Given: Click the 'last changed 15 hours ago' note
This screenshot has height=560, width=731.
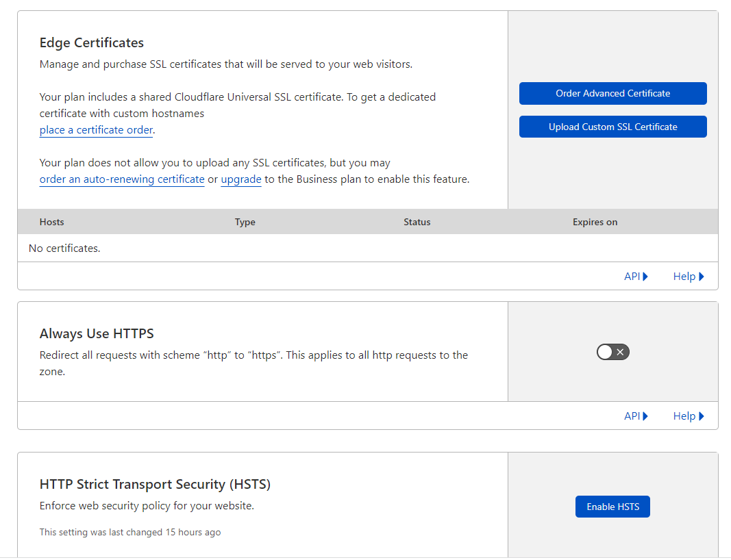Looking at the screenshot, I should click(x=130, y=532).
